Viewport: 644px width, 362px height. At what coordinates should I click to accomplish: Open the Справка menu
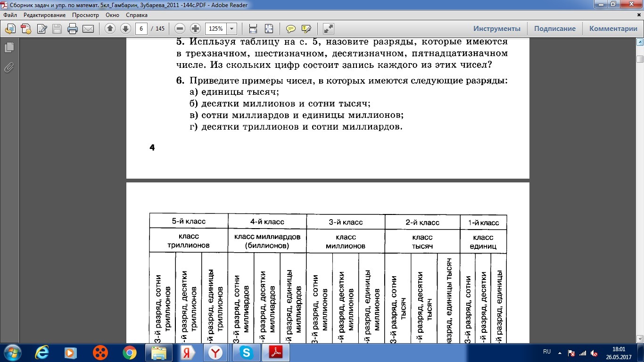137,15
